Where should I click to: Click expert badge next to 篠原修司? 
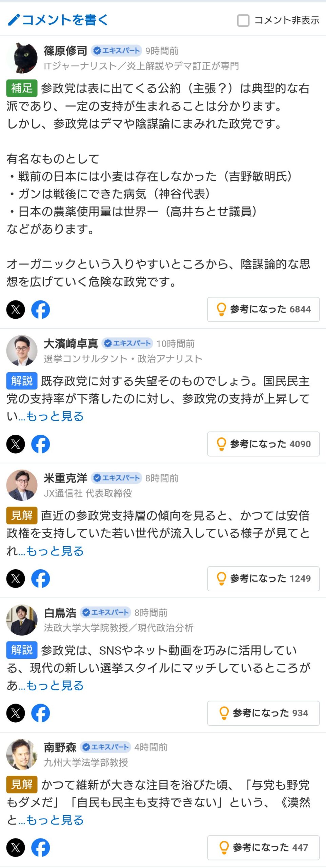point(116,51)
